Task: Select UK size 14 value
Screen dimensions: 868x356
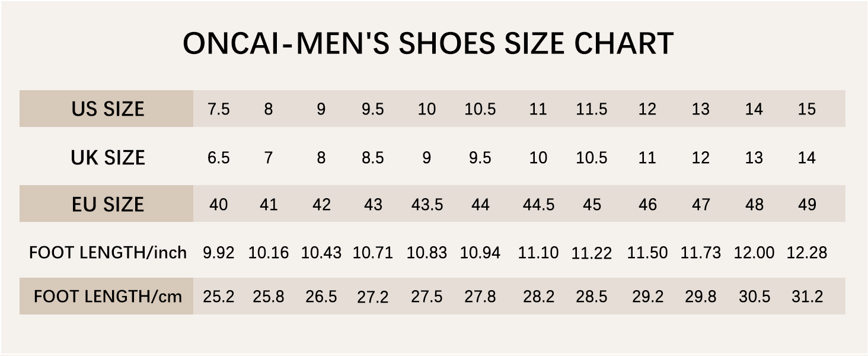Action: (806, 157)
